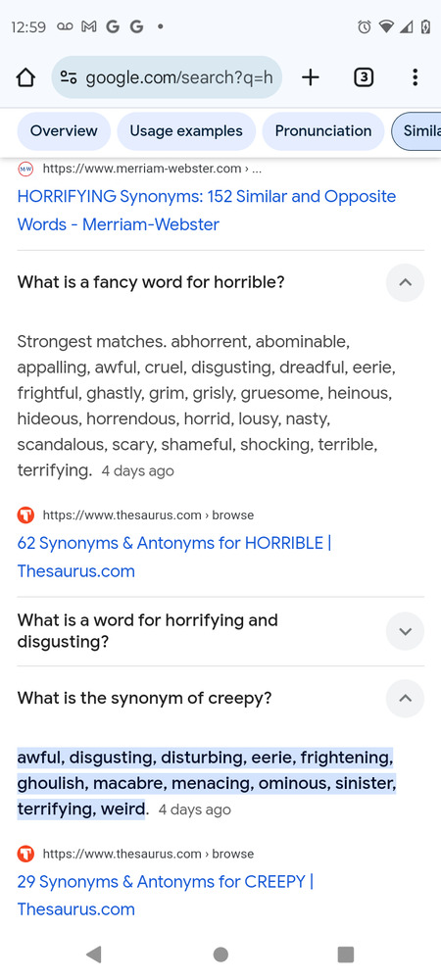Open a new tab with plus icon
441x980 pixels.
[310, 77]
